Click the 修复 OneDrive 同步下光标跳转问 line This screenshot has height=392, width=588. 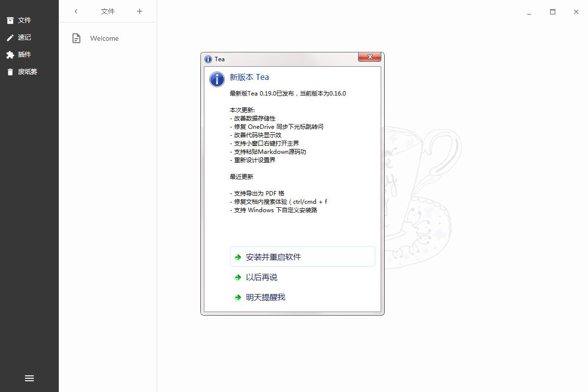coord(277,127)
